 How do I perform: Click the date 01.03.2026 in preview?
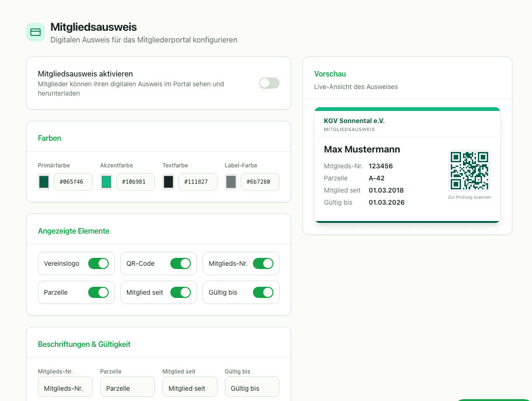pyautogui.click(x=387, y=202)
